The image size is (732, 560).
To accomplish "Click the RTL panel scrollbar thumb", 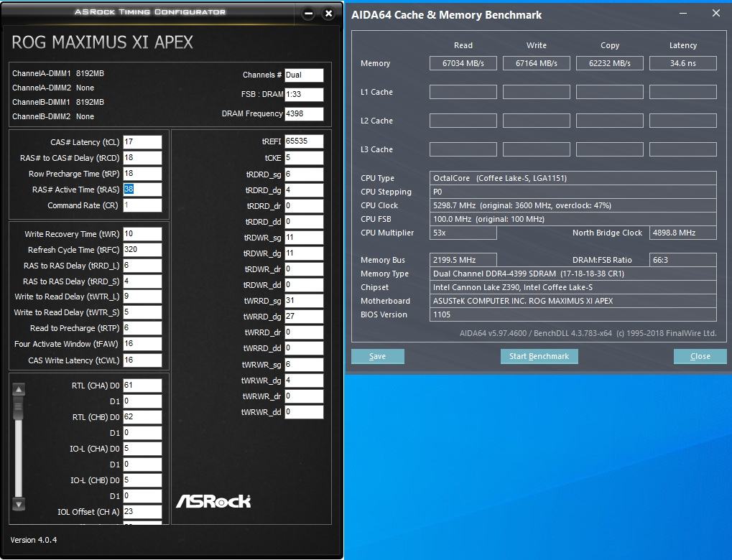I will (19, 409).
